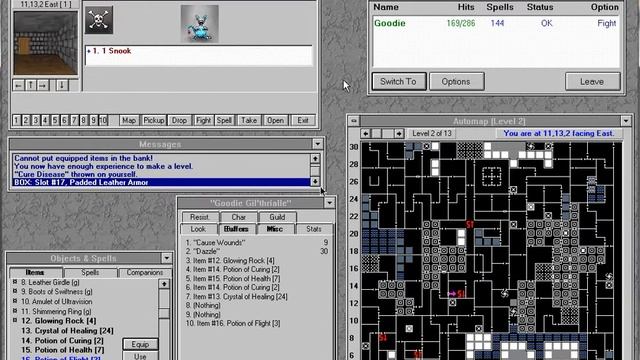The image size is (640, 360).
Task: Turn right with the right arrow button
Action: 43,85
